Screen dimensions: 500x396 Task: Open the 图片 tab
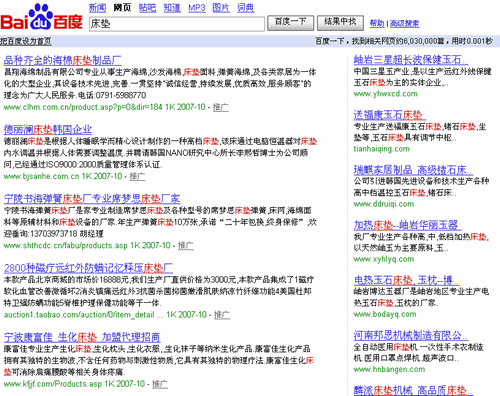[221, 7]
